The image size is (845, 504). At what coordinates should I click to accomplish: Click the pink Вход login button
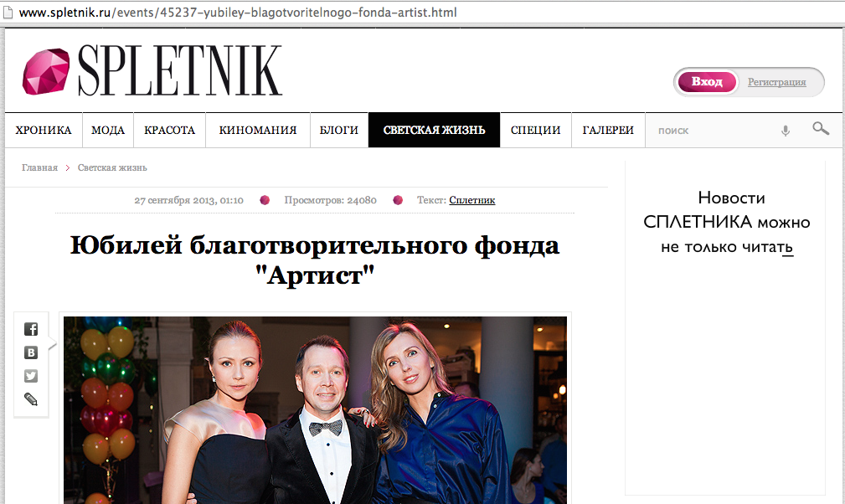point(707,82)
